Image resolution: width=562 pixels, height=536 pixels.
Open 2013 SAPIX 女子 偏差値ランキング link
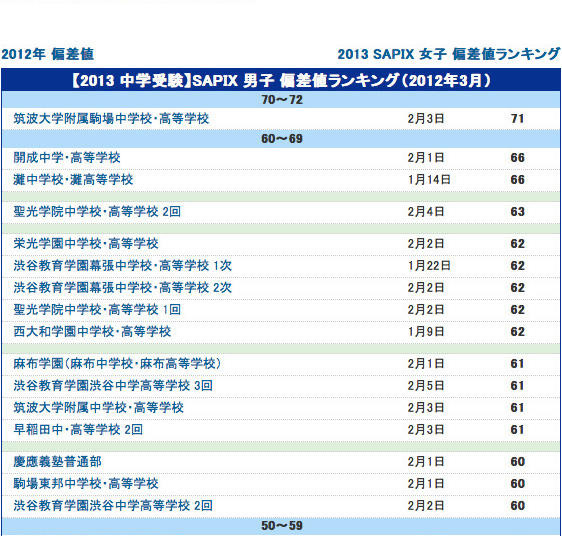(448, 54)
